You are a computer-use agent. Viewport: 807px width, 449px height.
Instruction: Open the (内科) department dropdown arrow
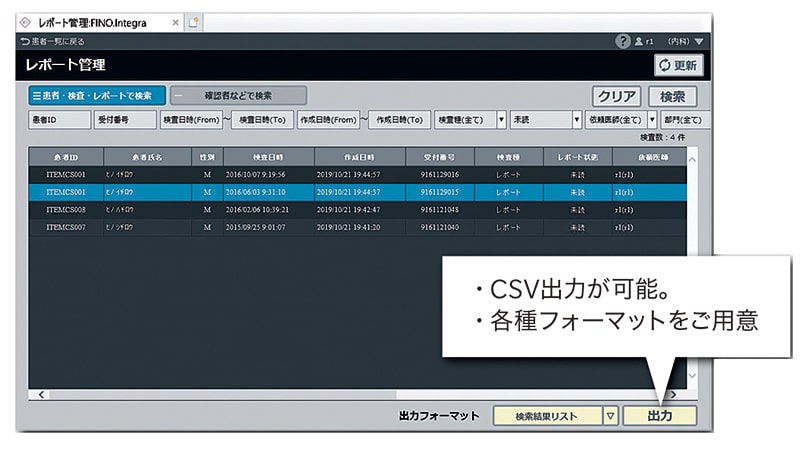click(x=700, y=42)
